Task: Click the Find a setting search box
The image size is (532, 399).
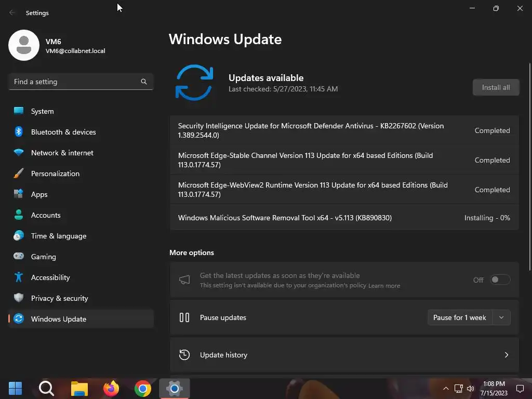Action: click(x=81, y=82)
